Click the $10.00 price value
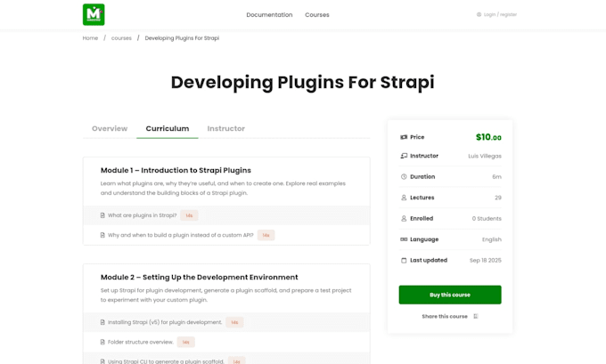The height and width of the screenshot is (364, 606). point(488,137)
